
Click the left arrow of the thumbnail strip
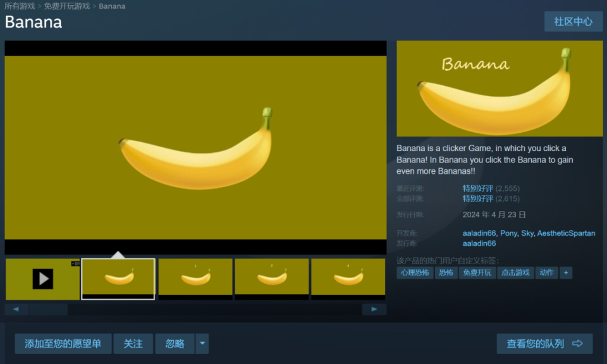tap(16, 309)
